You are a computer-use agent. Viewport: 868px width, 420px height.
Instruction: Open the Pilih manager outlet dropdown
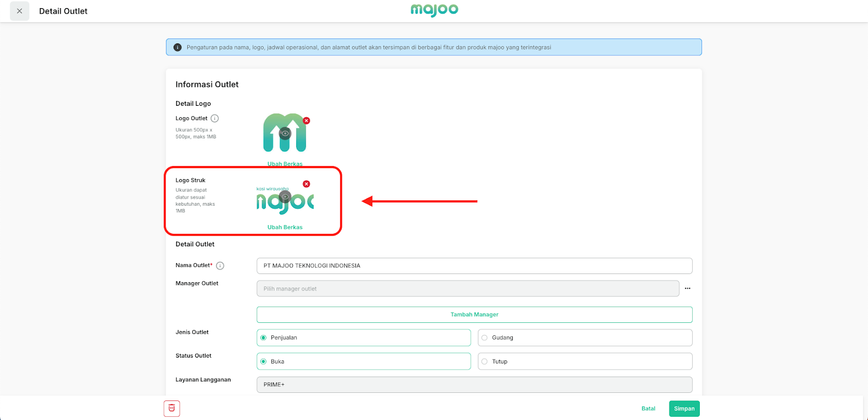468,289
